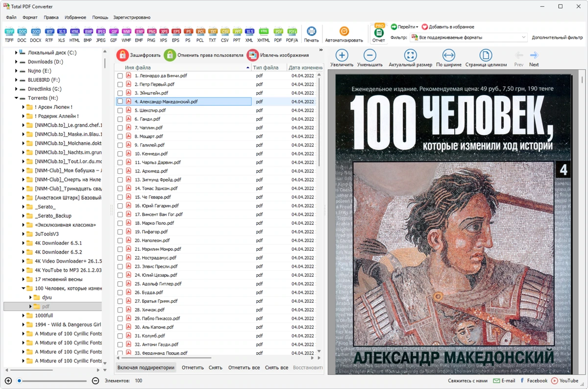588x389 pixels.
Task: Collapse 100 Человек folder node
Action: (23, 288)
